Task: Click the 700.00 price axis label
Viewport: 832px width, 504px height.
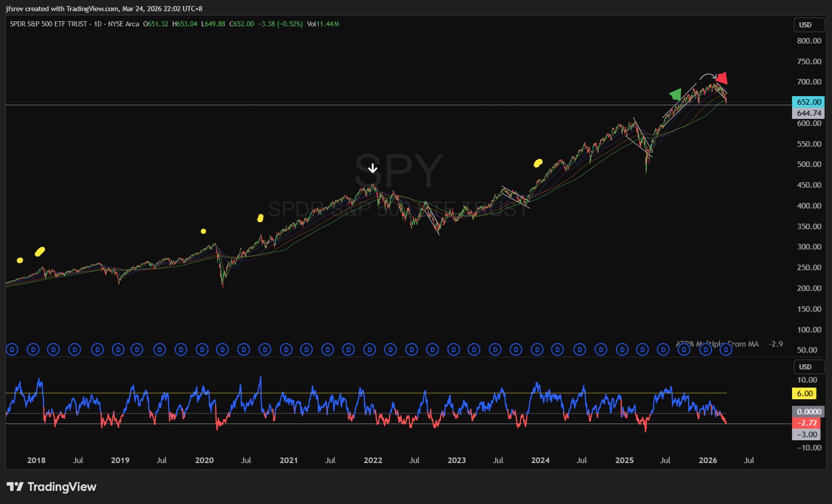Action: (809, 81)
